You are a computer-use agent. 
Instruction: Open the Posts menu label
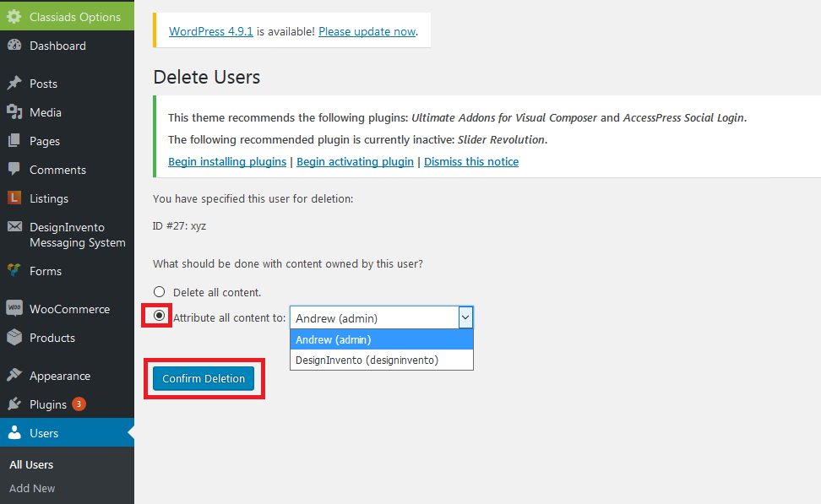43,84
